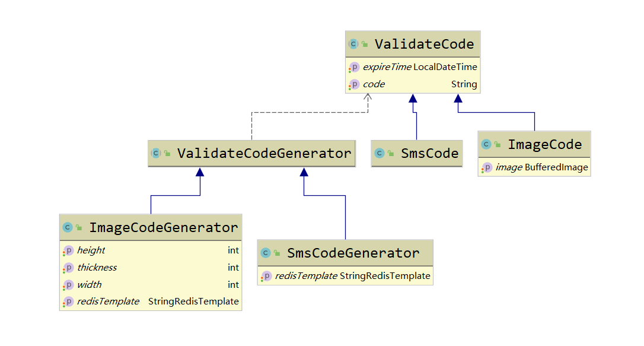This screenshot has width=644, height=346.
Task: Select the SmsCode class title
Action: tap(429, 153)
